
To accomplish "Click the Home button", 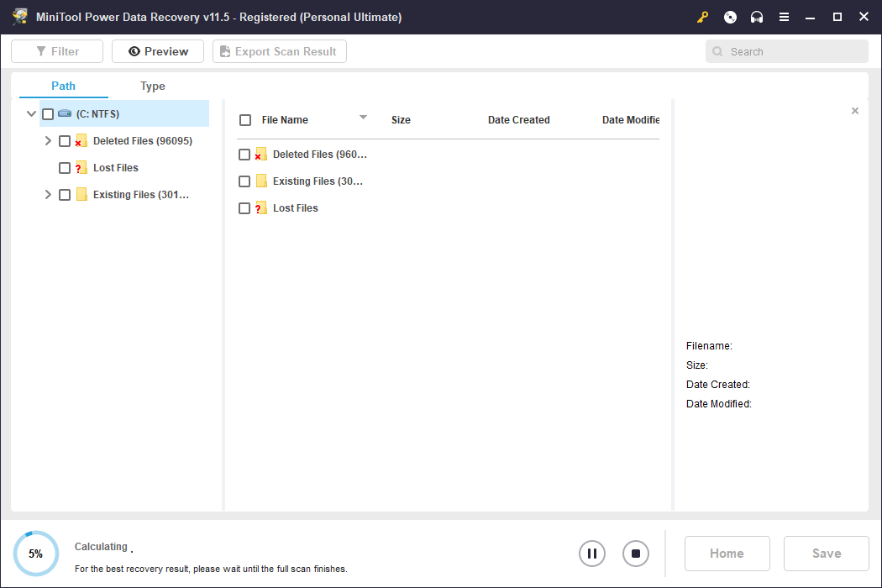I will click(x=727, y=554).
